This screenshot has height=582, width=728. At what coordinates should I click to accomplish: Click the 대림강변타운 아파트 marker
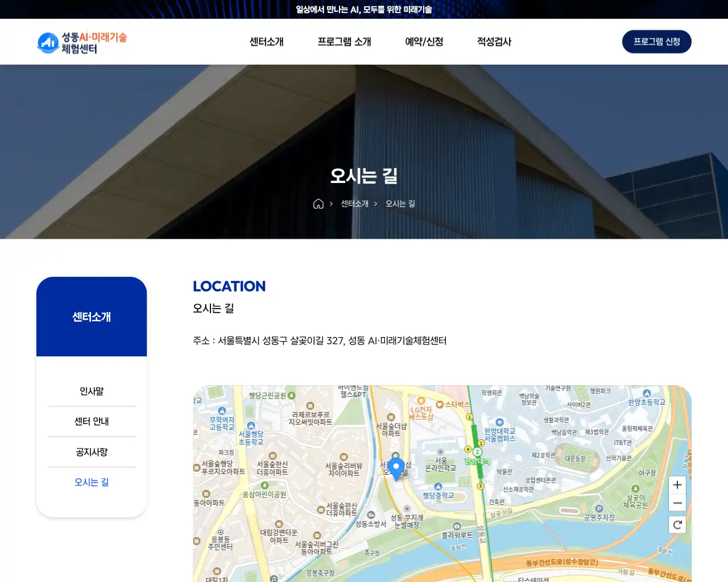(x=279, y=524)
